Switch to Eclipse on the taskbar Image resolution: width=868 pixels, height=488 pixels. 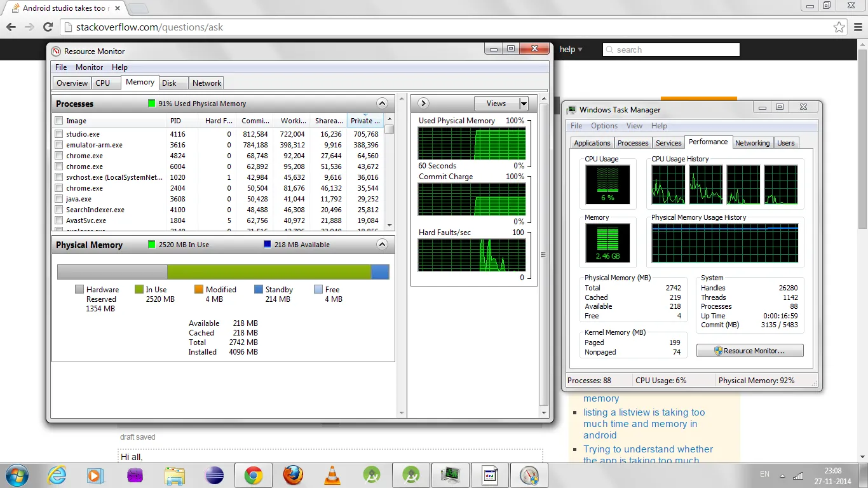[214, 475]
